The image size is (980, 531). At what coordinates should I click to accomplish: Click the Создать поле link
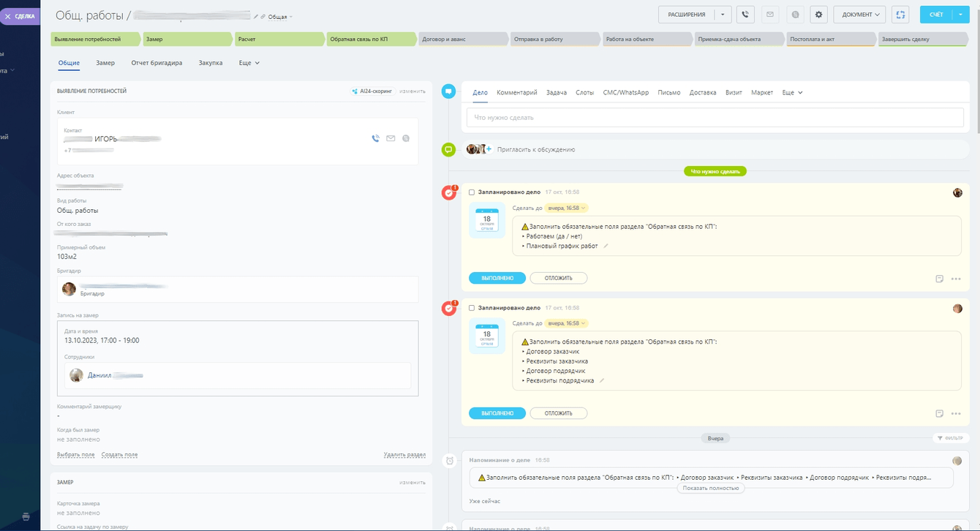[x=119, y=455]
